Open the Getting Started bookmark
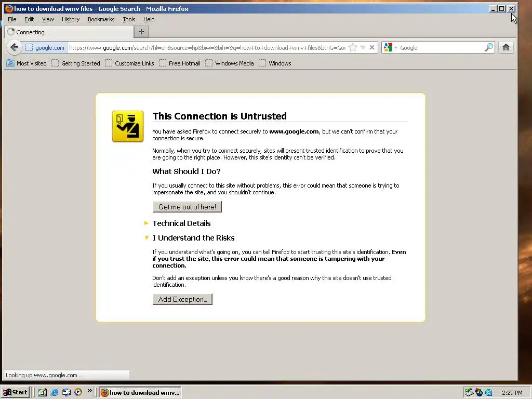The width and height of the screenshot is (532, 399). click(76, 63)
